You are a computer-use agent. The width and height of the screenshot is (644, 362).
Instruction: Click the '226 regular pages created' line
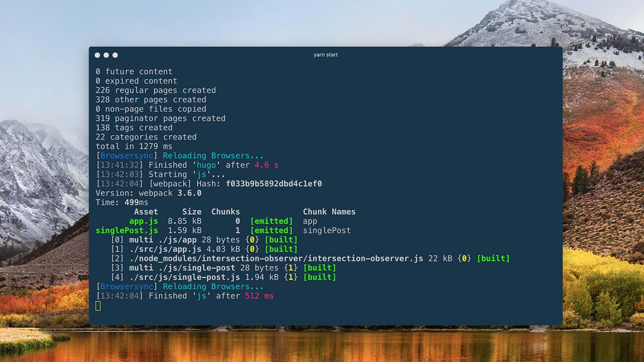pyautogui.click(x=156, y=90)
